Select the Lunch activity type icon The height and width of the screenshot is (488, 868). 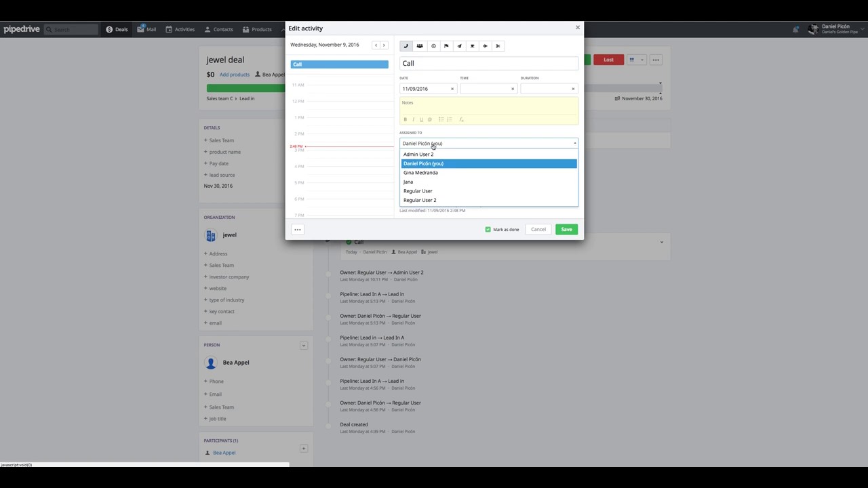(472, 46)
